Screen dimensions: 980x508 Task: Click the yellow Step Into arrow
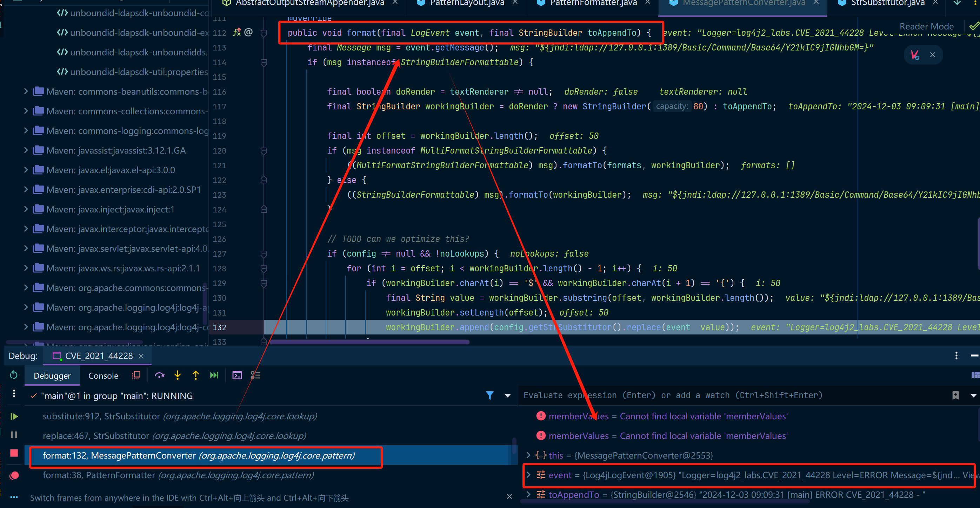178,375
